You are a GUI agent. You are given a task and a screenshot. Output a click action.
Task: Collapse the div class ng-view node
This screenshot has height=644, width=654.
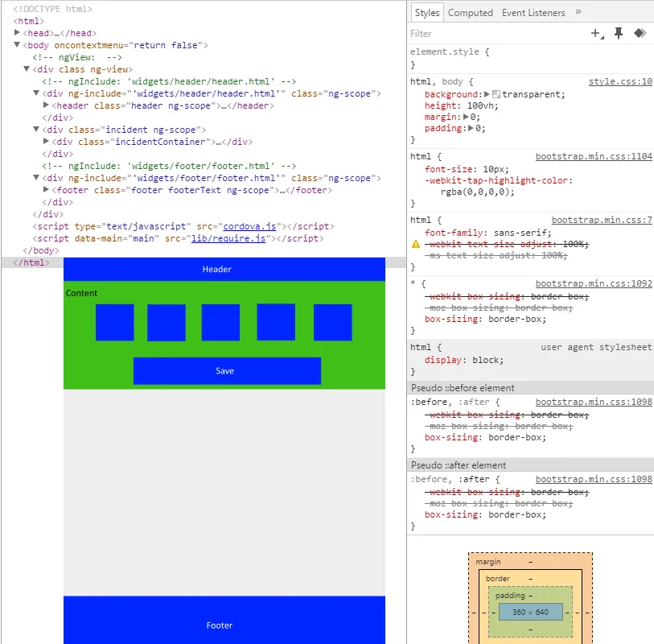pyautogui.click(x=27, y=69)
